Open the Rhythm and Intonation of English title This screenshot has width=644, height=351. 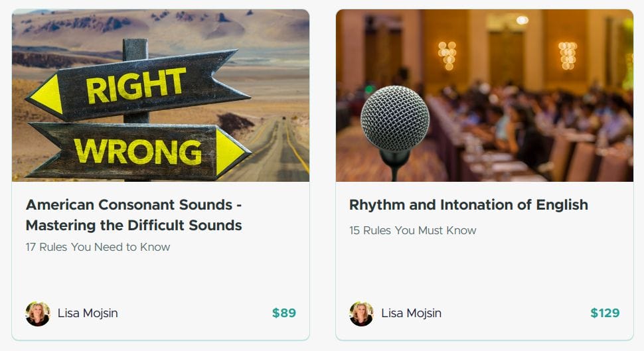click(x=468, y=205)
